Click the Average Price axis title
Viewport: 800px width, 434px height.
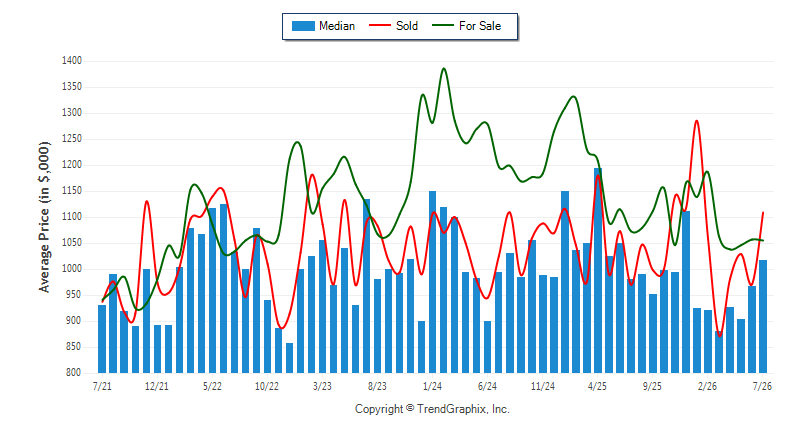44,217
